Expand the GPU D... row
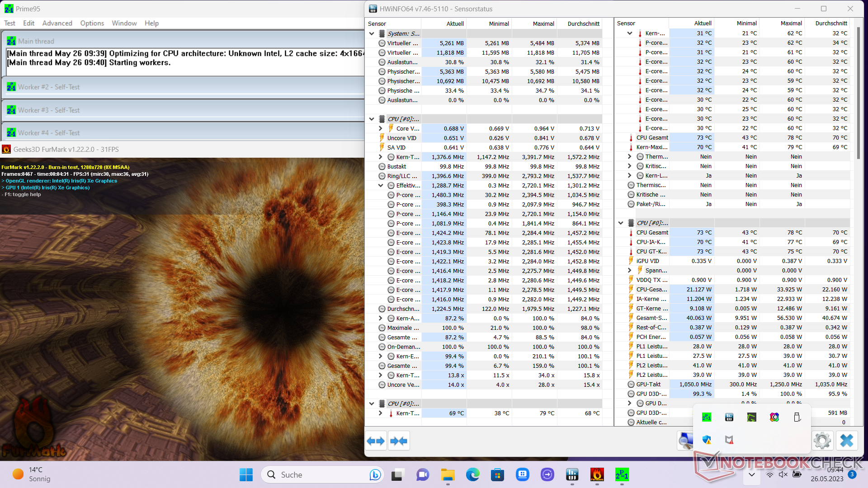Image resolution: width=868 pixels, height=488 pixels. coord(630,403)
